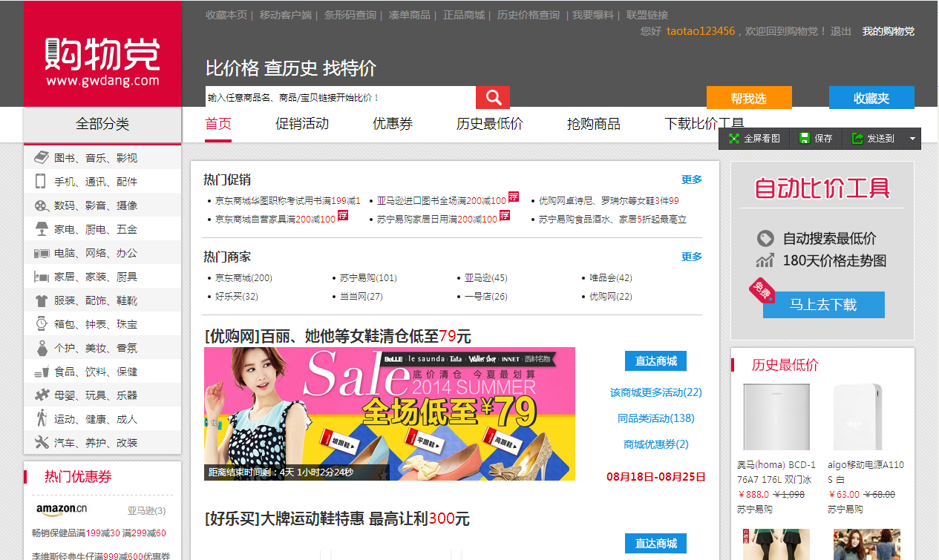
Task: Click the red 免费 tag on download banner
Action: 762,290
